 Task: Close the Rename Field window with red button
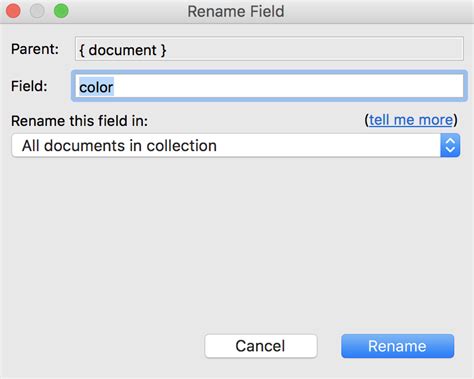click(13, 11)
